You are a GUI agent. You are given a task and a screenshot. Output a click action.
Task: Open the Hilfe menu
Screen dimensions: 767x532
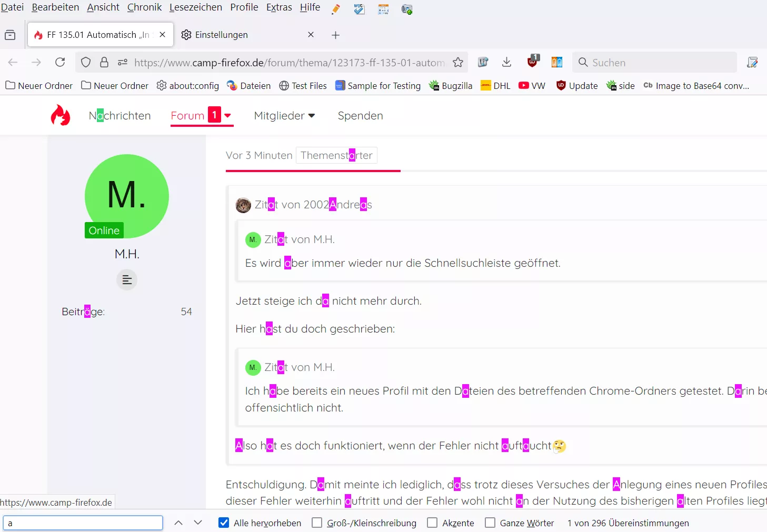tap(310, 7)
